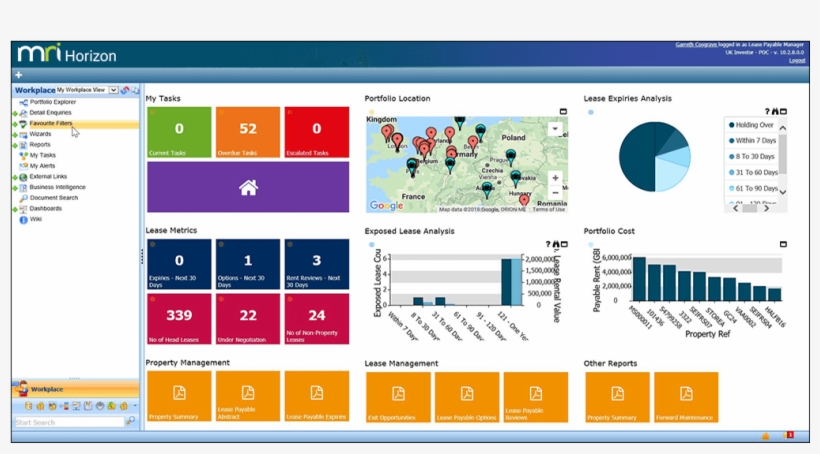Screen dimensions: 820x454
Task: Click the legend scroll down arrow
Action: [x=783, y=192]
